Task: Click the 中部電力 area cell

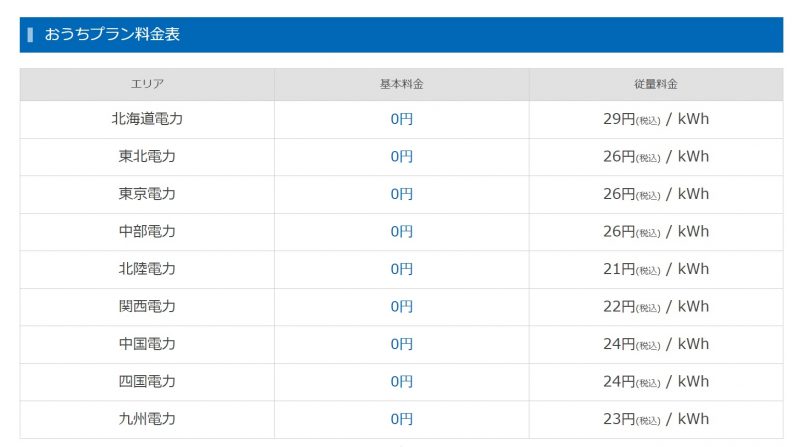Action: coord(147,232)
